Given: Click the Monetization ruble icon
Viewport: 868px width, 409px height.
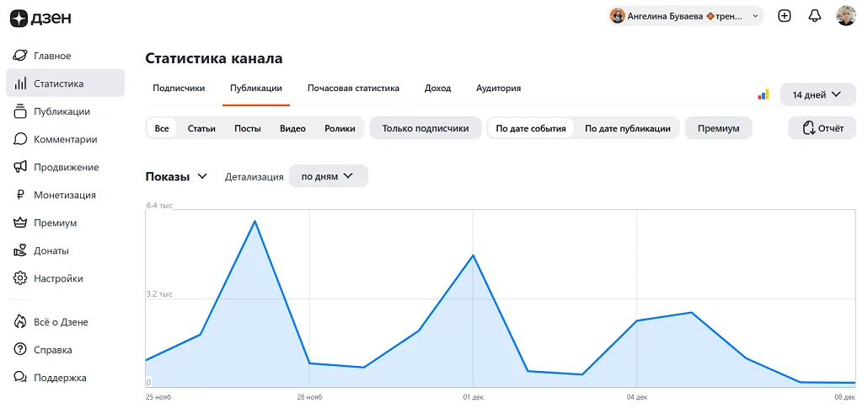Looking at the screenshot, I should pyautogui.click(x=20, y=195).
